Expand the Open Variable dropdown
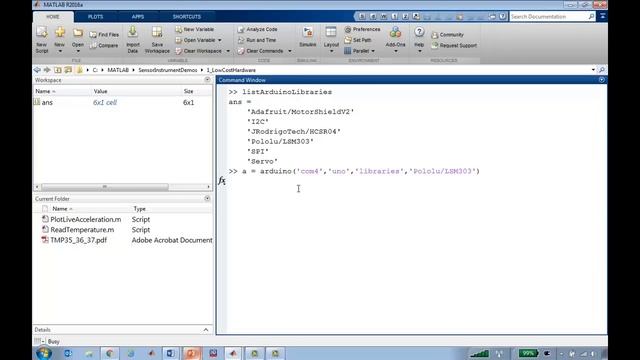 [x=220, y=40]
